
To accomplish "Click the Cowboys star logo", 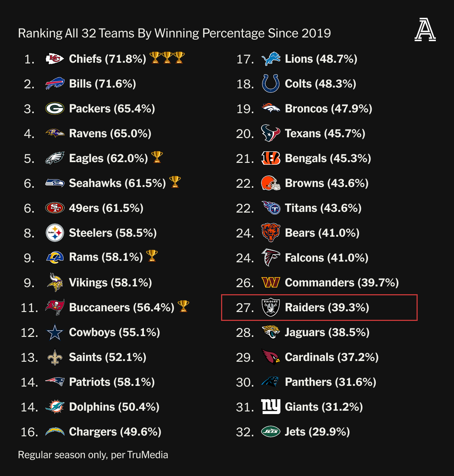I will coord(55,332).
